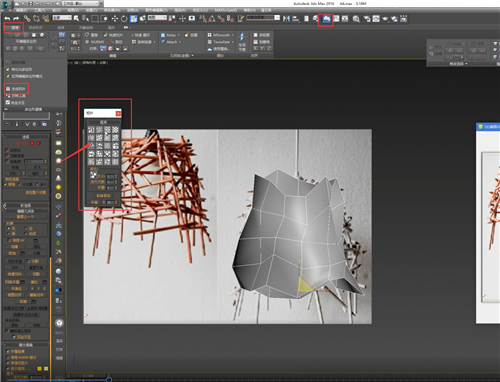Open the first ribbon tab outlined in red
This screenshot has height=382, width=500.
(14, 28)
